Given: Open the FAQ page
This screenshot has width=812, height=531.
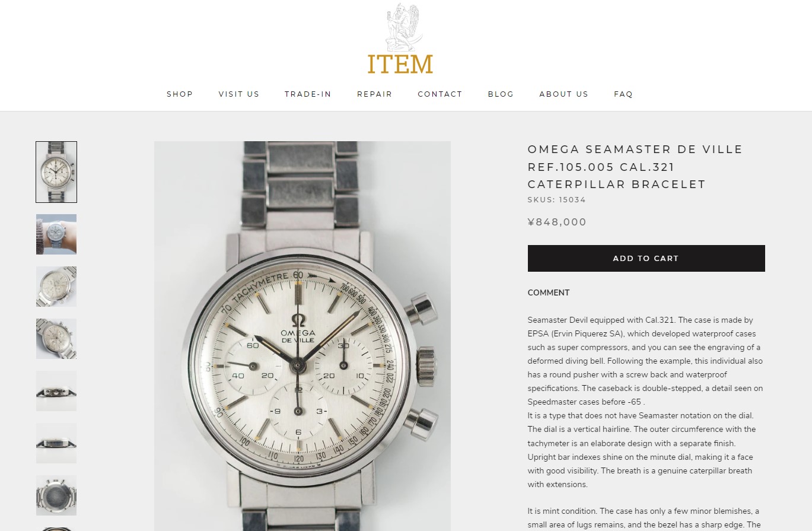Looking at the screenshot, I should pyautogui.click(x=623, y=94).
